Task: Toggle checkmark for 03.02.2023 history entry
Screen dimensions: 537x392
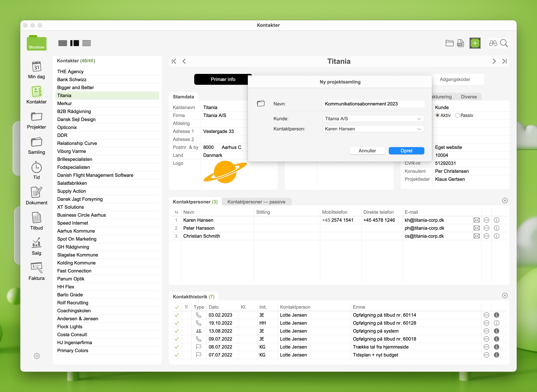Action: tap(176, 315)
